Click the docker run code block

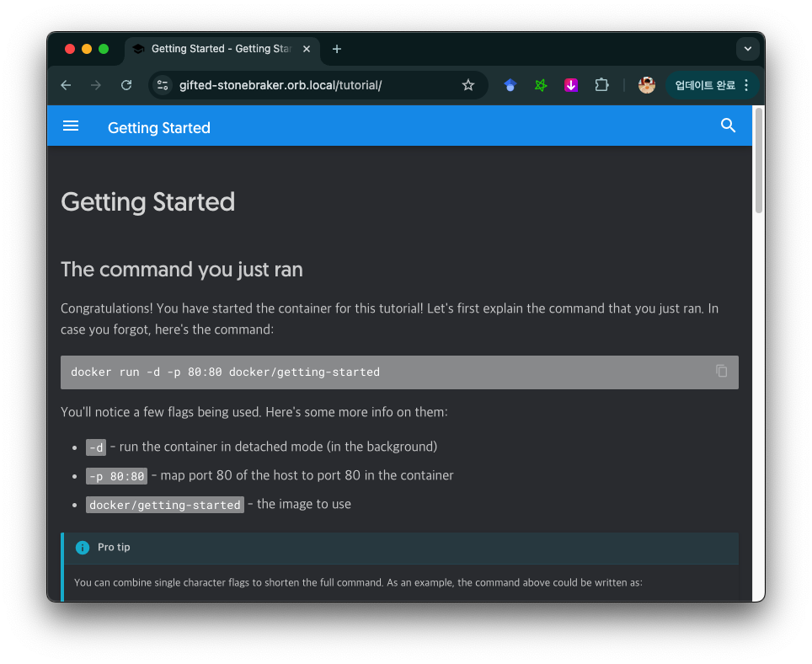coord(399,372)
